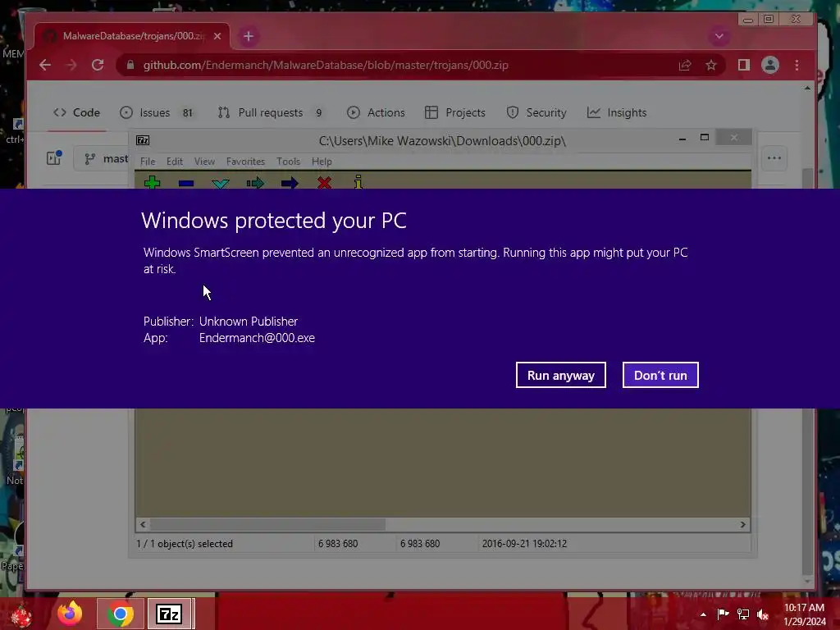Open GitHub more options ellipsis button
840x630 pixels.
774,158
